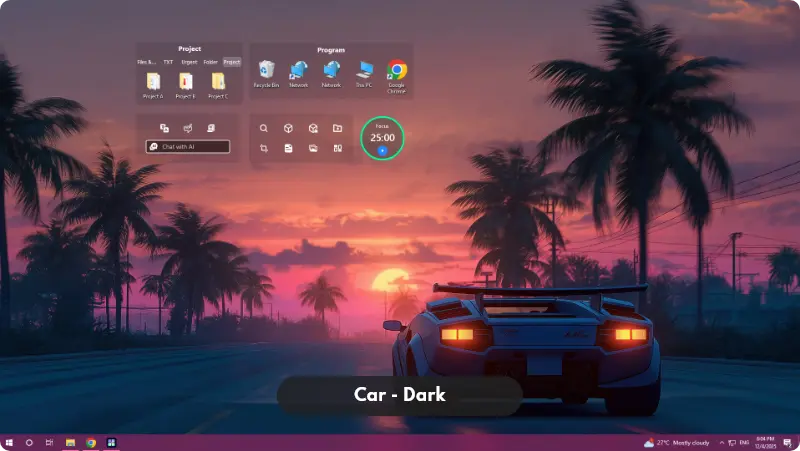Open the Project A folder
Viewport: 800px width, 451px height.
click(153, 81)
